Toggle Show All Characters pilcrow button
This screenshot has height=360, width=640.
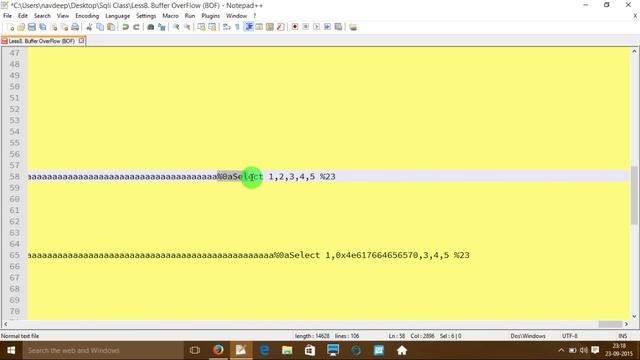click(237, 27)
